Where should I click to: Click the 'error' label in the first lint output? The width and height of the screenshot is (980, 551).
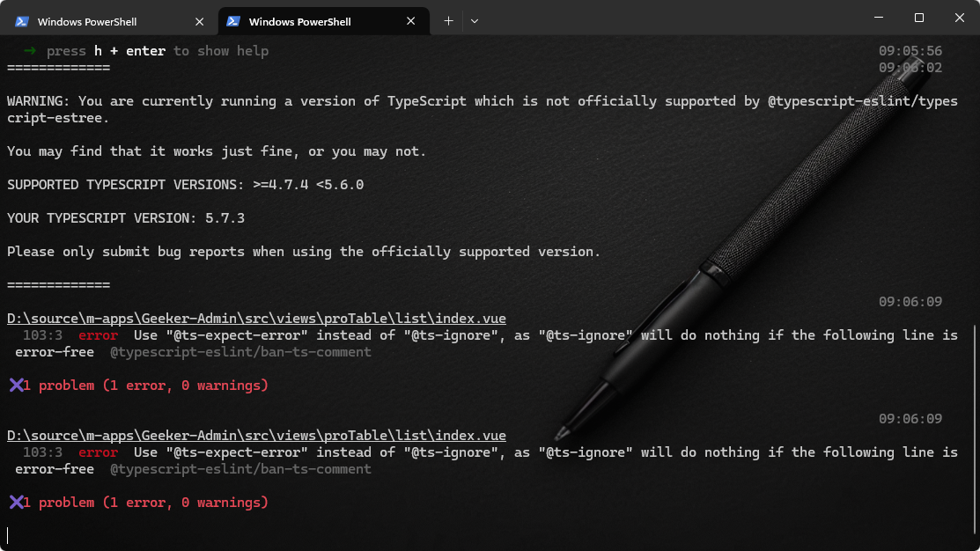pos(98,334)
